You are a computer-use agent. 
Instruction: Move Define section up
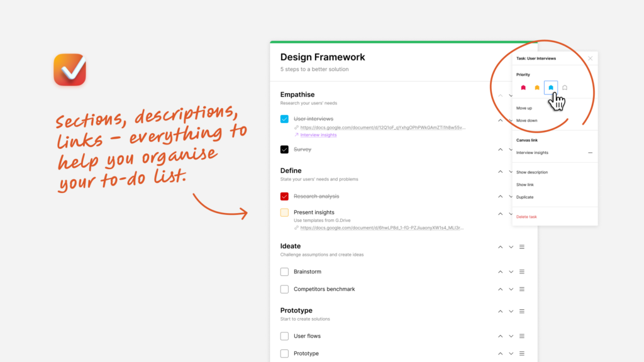[x=500, y=172]
